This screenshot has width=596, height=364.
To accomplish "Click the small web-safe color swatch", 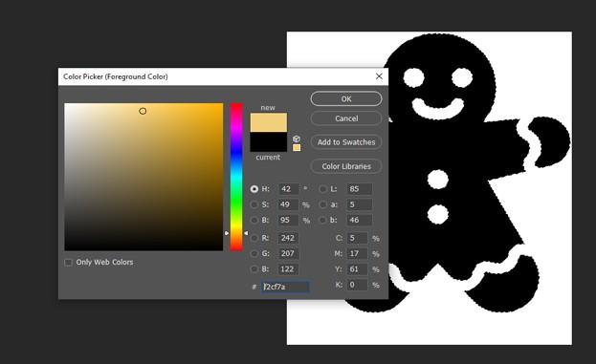I will point(297,147).
